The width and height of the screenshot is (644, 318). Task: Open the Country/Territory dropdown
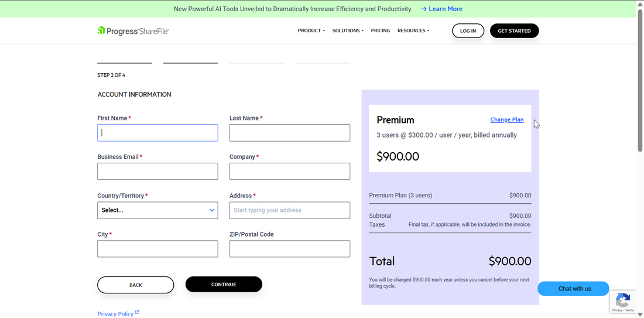157,210
